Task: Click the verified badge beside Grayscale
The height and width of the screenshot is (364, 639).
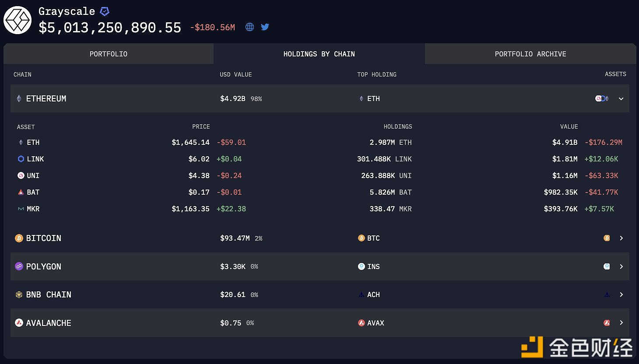Action: point(105,11)
